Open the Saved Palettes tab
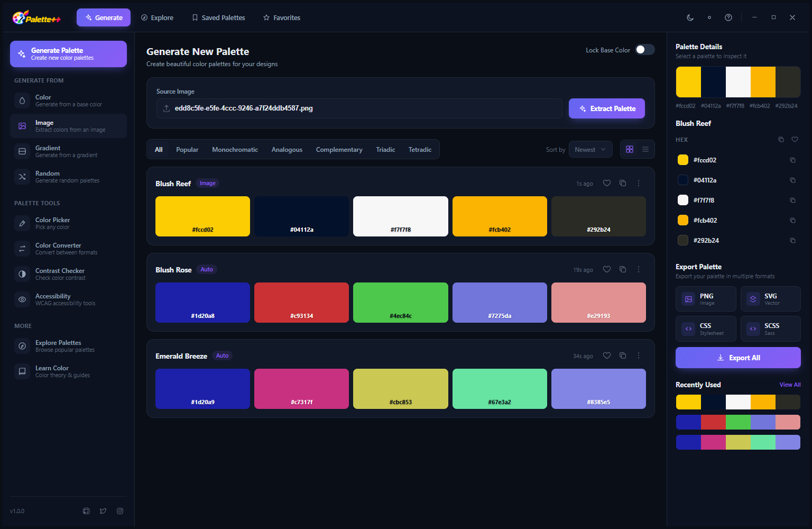This screenshot has height=529, width=812. 218,17
